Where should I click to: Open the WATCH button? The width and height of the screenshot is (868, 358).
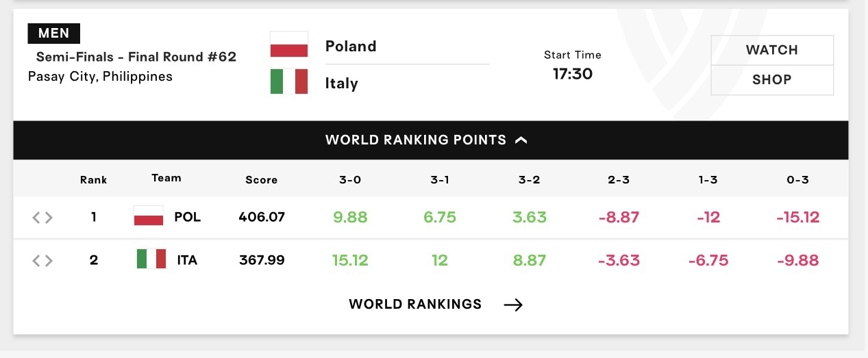pyautogui.click(x=772, y=50)
